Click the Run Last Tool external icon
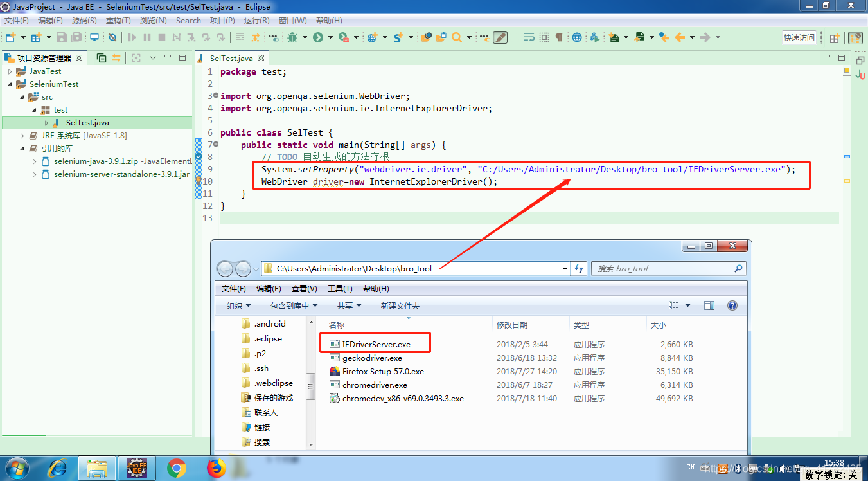 pyautogui.click(x=344, y=37)
